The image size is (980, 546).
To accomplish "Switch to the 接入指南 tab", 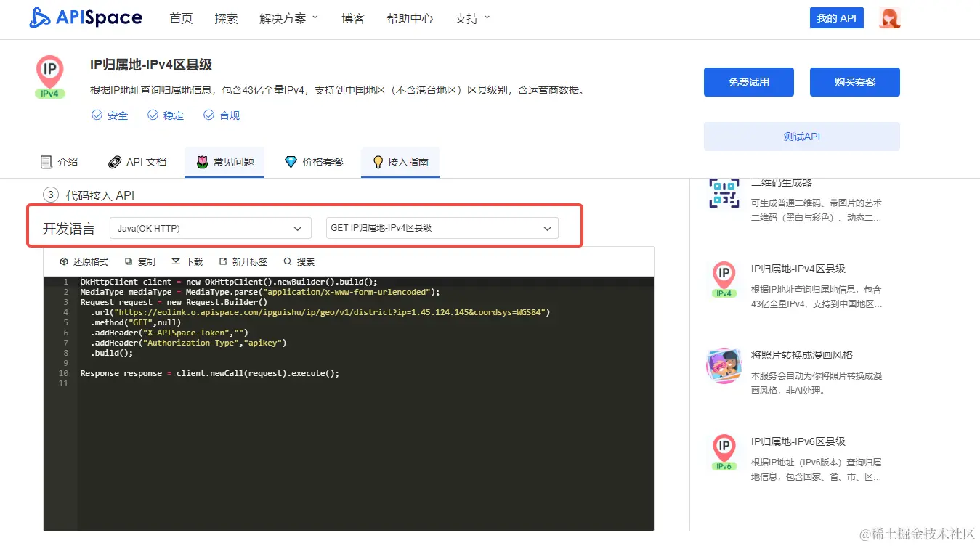I will (400, 162).
